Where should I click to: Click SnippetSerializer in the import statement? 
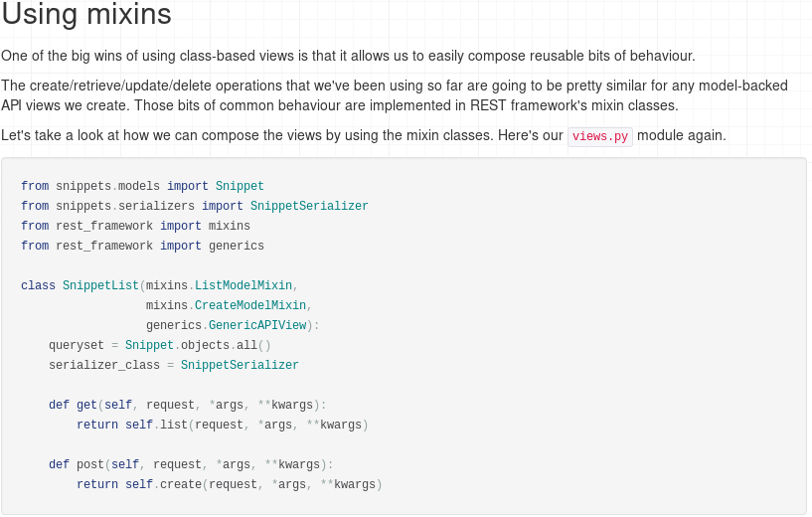tap(309, 206)
